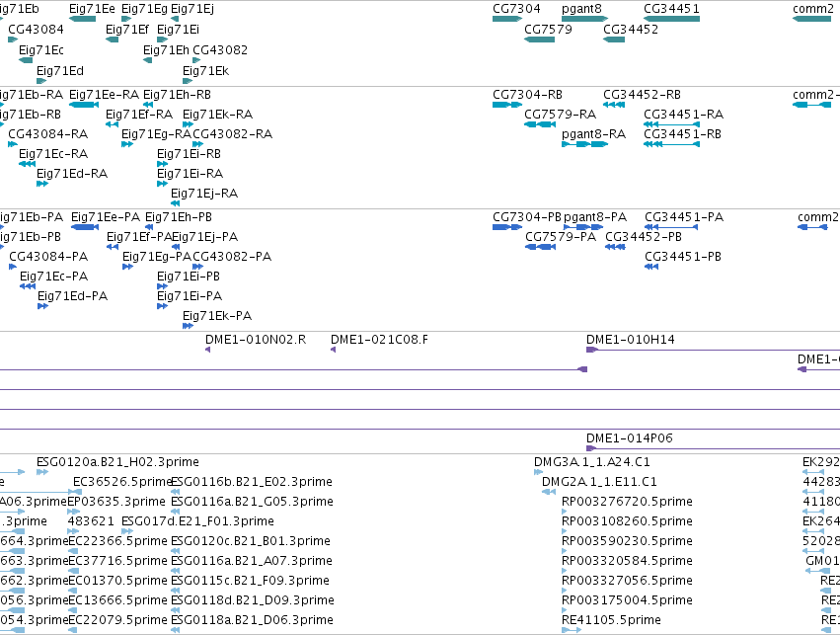The height and width of the screenshot is (635, 840).
Task: Select EST ESG0120c.B21_B01.3prime
Action: click(x=250, y=541)
